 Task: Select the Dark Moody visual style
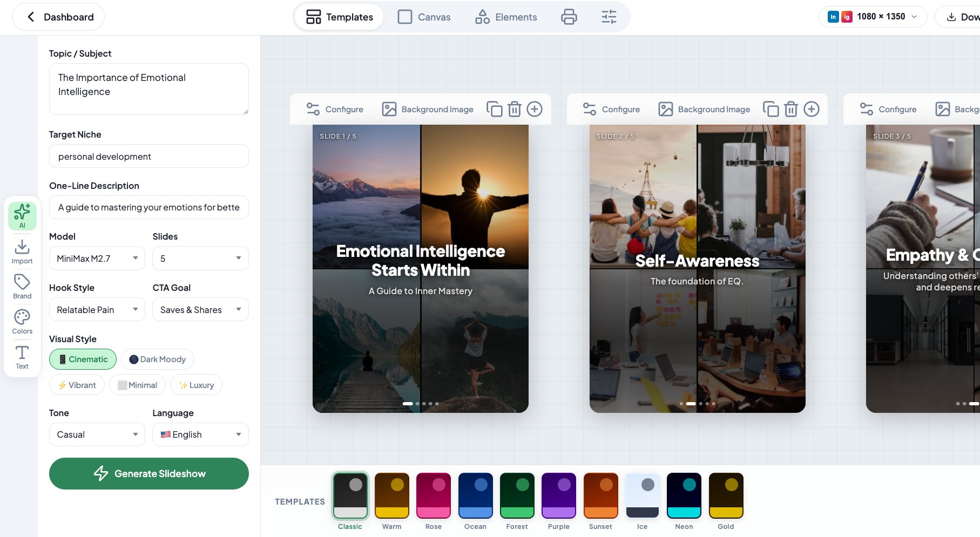(x=158, y=359)
